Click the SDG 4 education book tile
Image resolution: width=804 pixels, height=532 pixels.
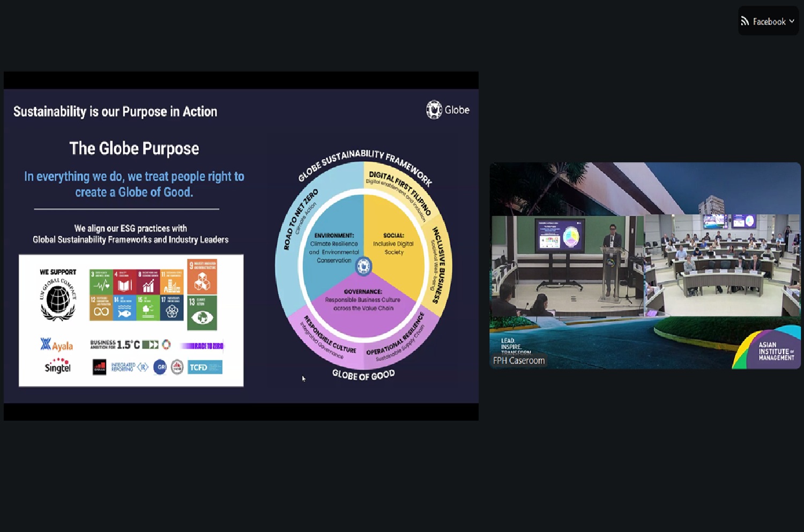[x=124, y=281]
